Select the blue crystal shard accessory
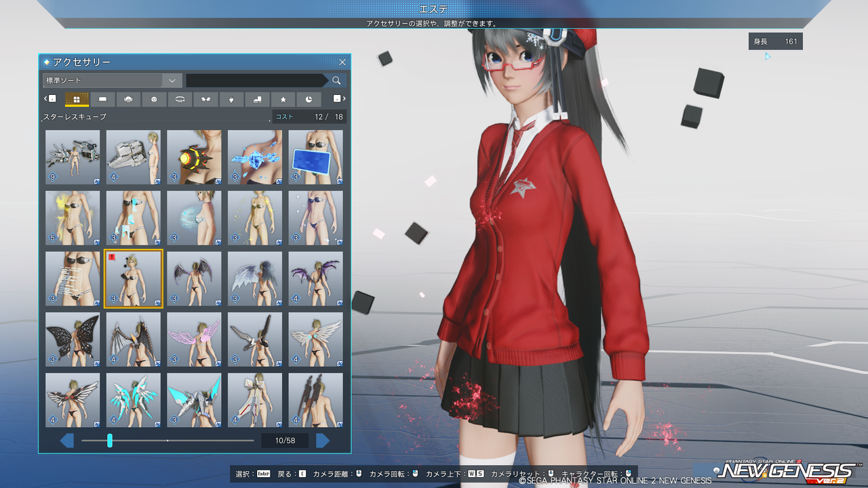This screenshot has width=868, height=488. [x=255, y=157]
